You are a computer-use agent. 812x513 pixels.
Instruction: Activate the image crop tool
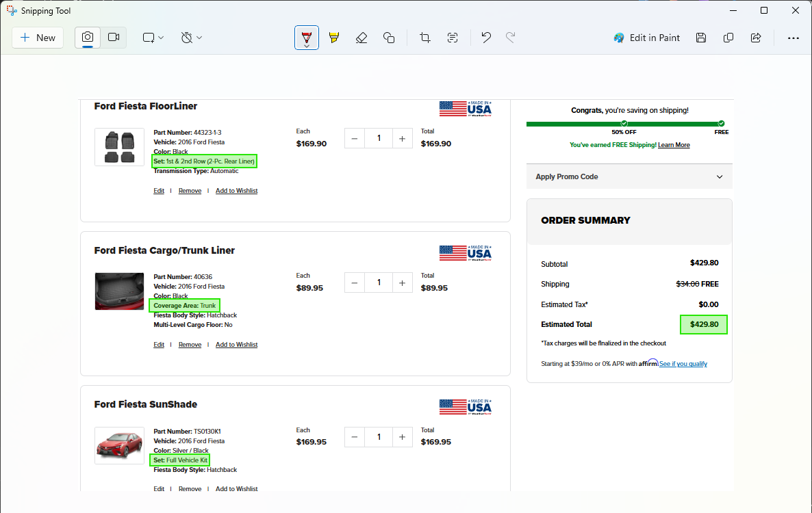point(425,38)
